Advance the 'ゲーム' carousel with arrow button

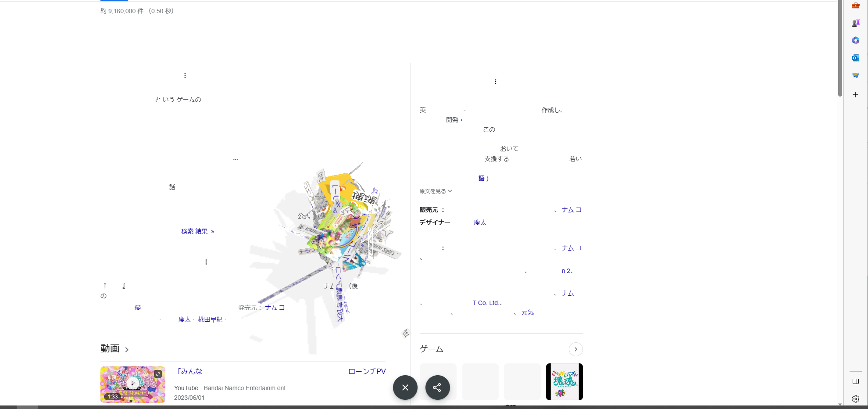[x=576, y=349]
